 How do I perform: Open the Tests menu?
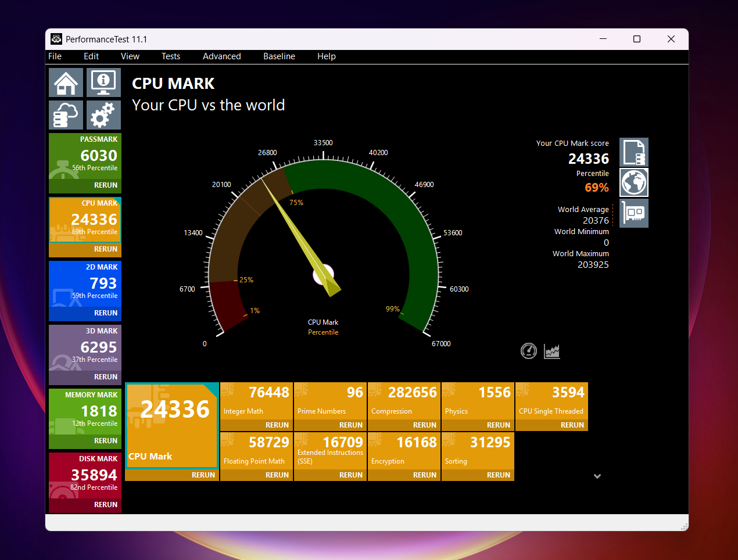[x=171, y=56]
